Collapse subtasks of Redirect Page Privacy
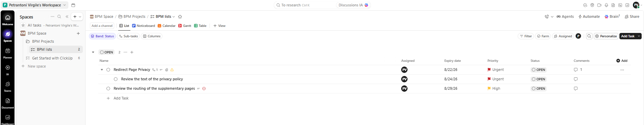This screenshot has width=644, height=125. 102,70
